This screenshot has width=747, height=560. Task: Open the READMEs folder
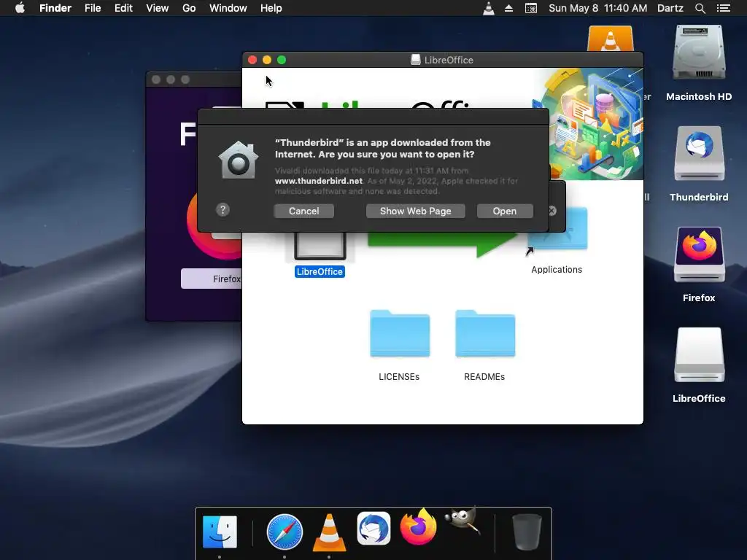point(485,333)
